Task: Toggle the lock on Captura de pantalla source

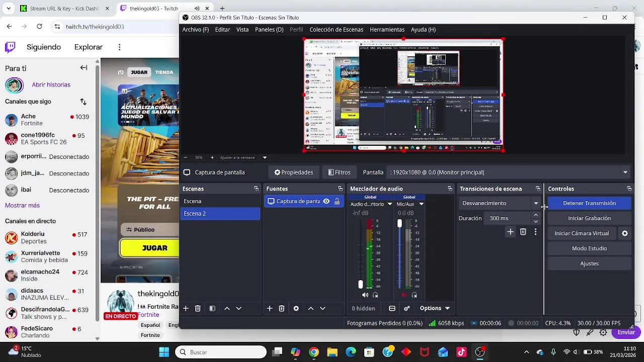Action: (337, 201)
